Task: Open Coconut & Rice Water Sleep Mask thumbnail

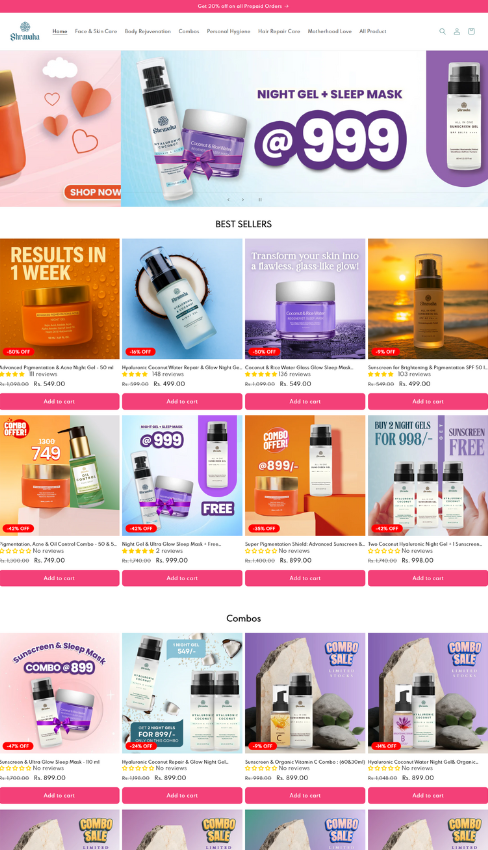Action: pos(305,299)
